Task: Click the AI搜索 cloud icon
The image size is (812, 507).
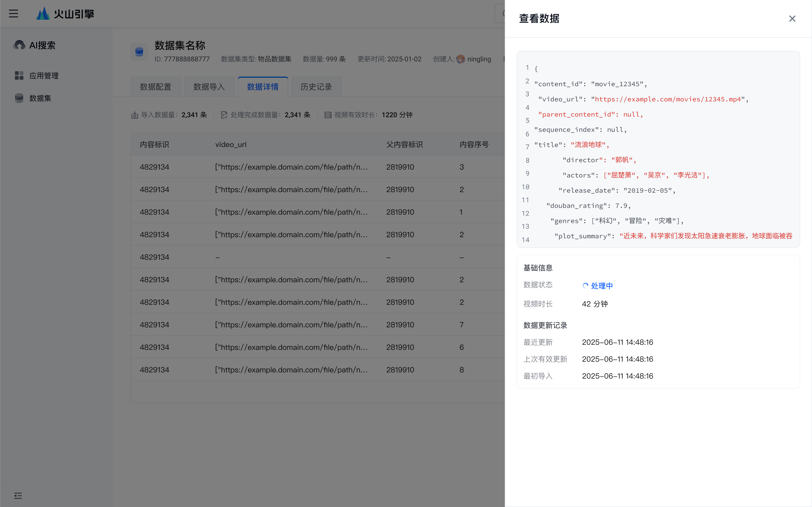Action: click(x=19, y=45)
